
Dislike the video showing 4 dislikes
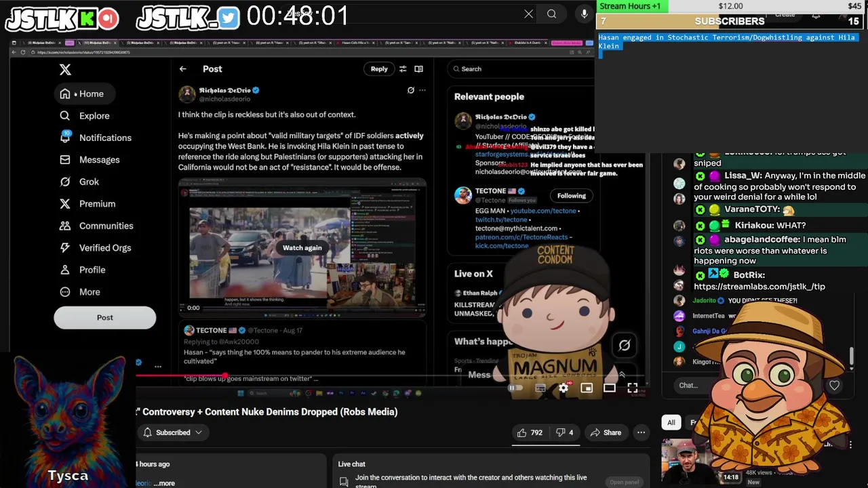coord(564,432)
